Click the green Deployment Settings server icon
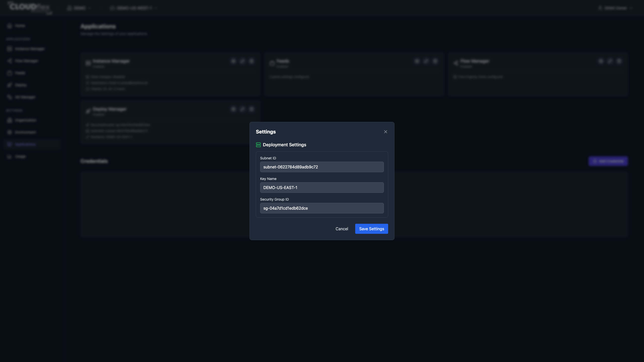The height and width of the screenshot is (362, 644). pos(258,145)
